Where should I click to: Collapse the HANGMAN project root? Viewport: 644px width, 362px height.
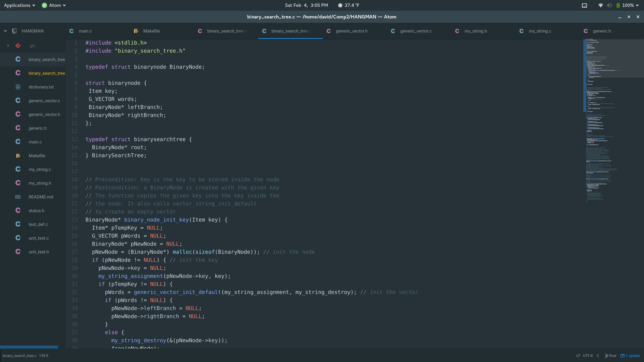tap(5, 31)
